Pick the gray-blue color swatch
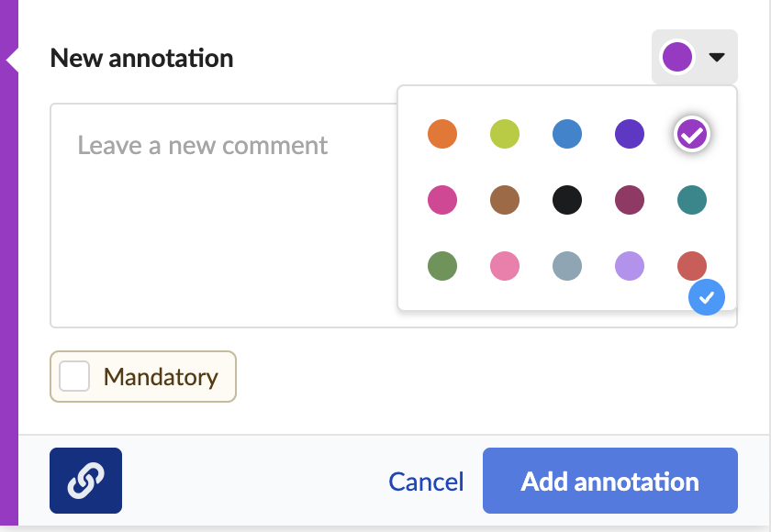This screenshot has height=532, width=771. pyautogui.click(x=567, y=266)
